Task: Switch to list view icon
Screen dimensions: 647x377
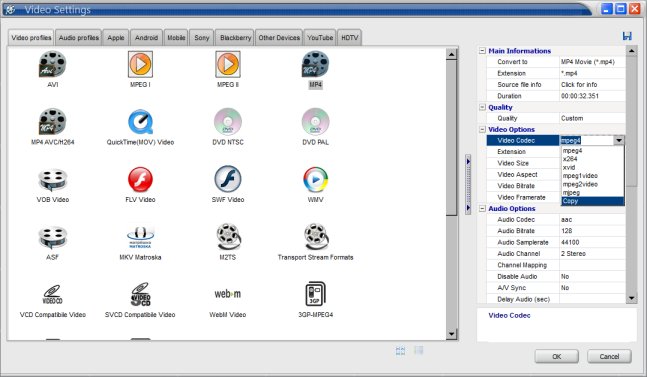Action: coord(419,351)
